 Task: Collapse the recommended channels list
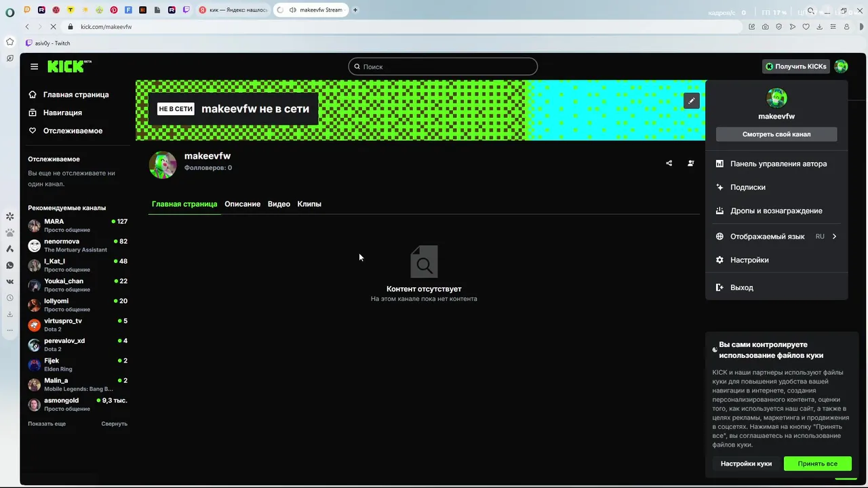click(x=115, y=424)
